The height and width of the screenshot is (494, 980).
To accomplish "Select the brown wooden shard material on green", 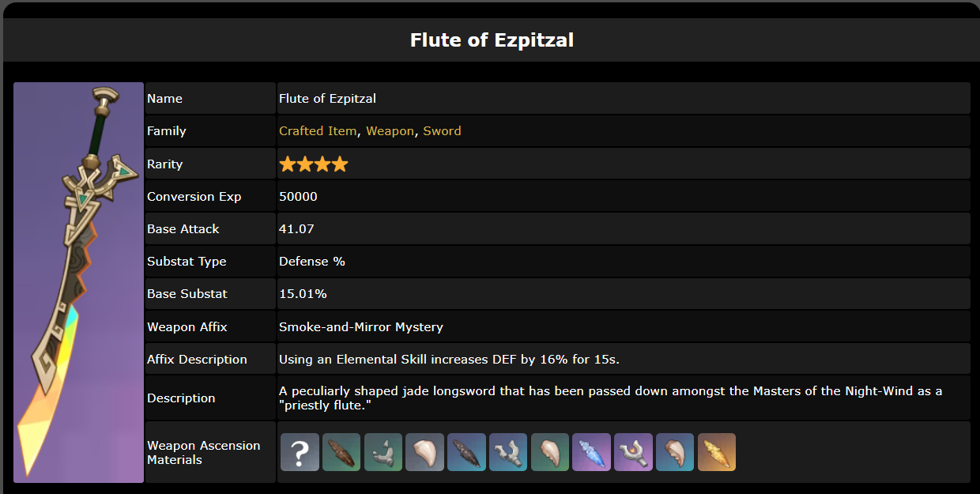I will pyautogui.click(x=341, y=452).
